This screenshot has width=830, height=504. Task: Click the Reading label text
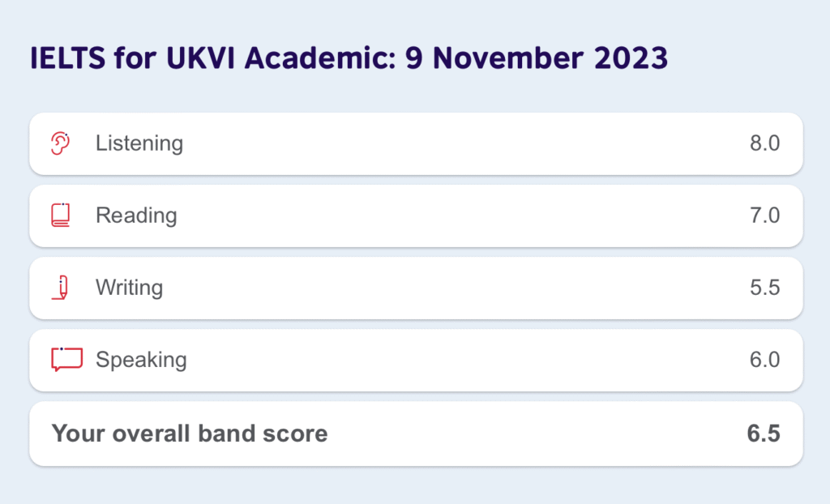[x=136, y=216]
